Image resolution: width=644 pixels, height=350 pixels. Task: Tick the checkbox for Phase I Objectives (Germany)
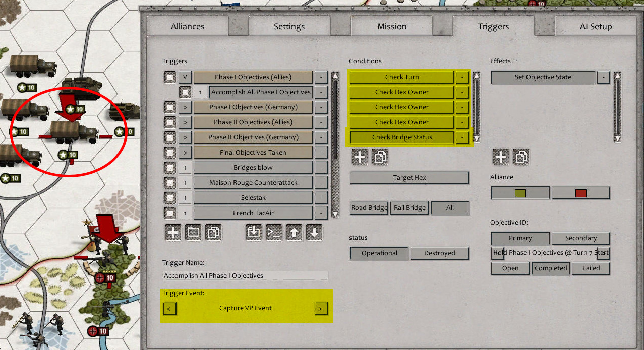[170, 107]
